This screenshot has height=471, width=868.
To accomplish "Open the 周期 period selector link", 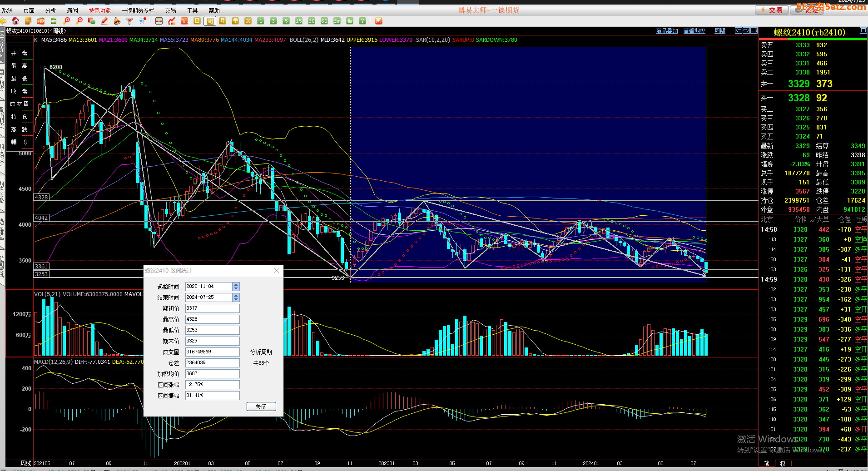I will pos(720,31).
